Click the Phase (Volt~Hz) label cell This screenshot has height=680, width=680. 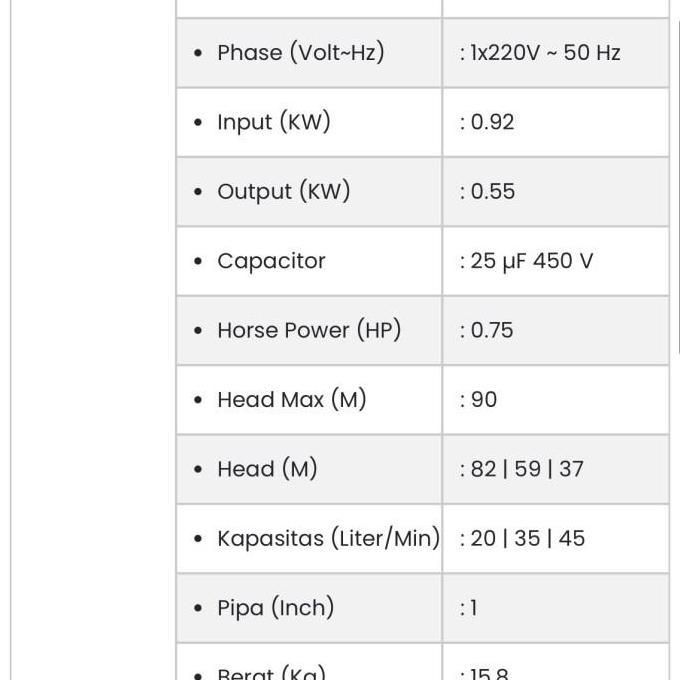click(300, 53)
